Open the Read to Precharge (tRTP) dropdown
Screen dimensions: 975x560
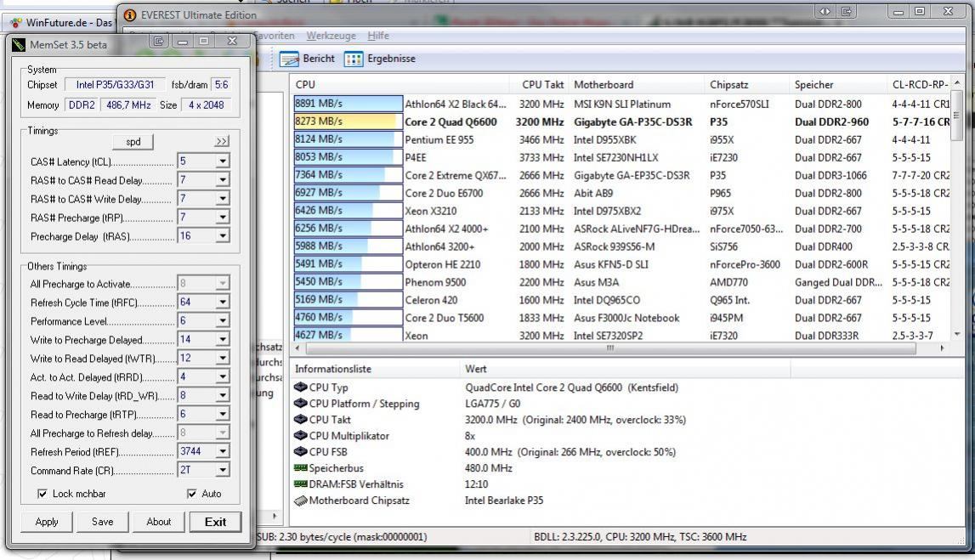(222, 414)
